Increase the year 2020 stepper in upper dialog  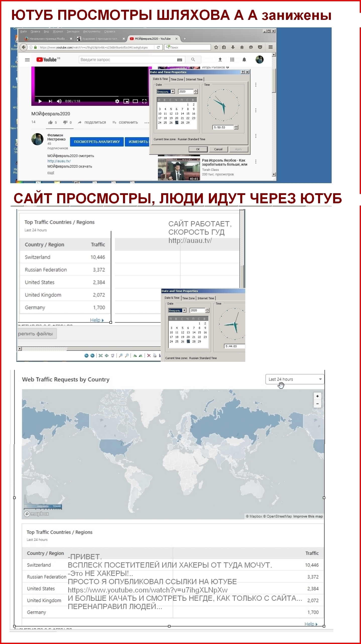click(x=196, y=90)
